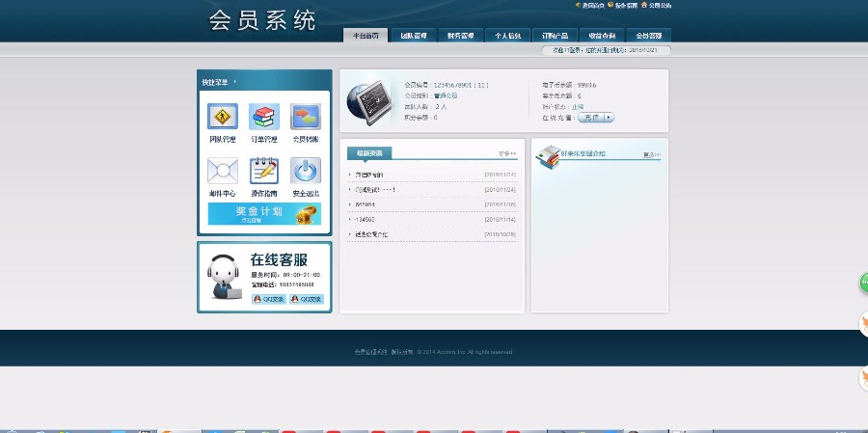Open the 团队管理 warning-sign icon in quick menu
This screenshot has height=433, width=868.
coord(223,117)
